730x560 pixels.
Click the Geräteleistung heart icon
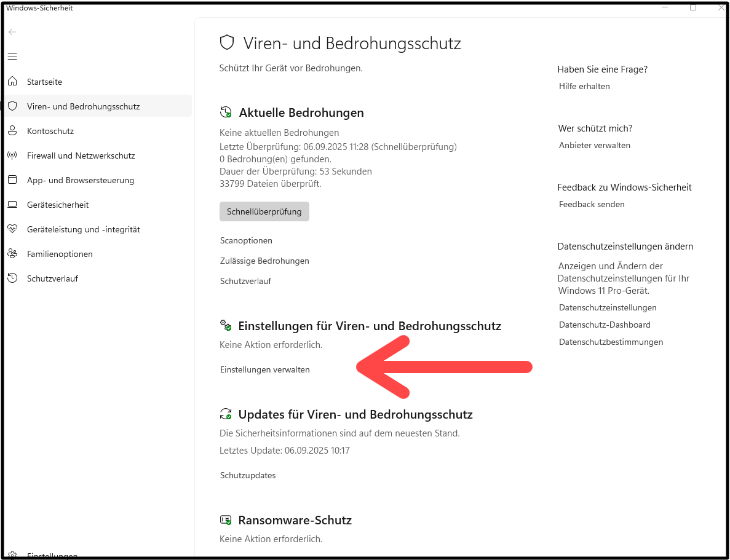point(12,229)
